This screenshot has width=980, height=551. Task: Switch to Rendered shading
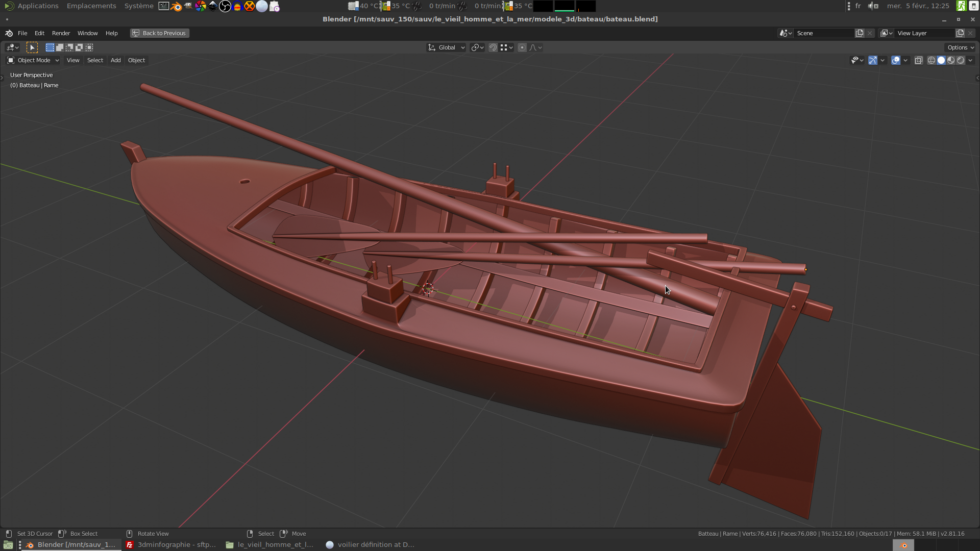[961, 60]
